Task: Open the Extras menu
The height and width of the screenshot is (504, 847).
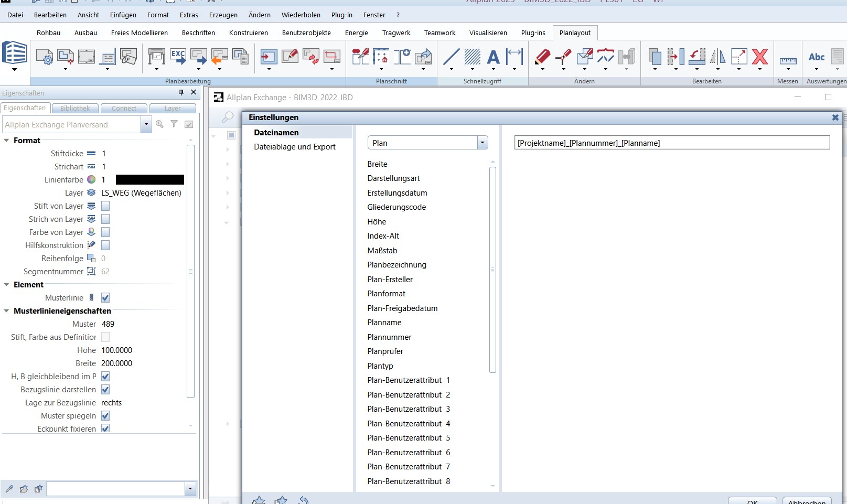Action: click(189, 15)
